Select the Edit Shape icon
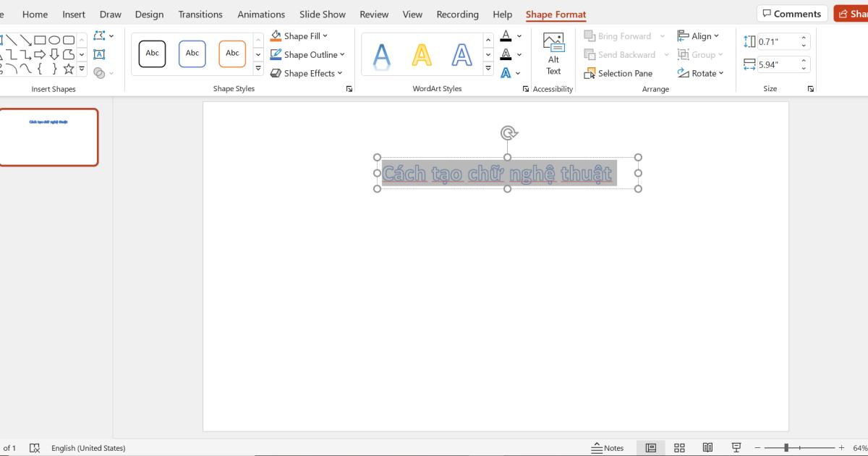Screen dimensions: 868x456 (x=99, y=35)
